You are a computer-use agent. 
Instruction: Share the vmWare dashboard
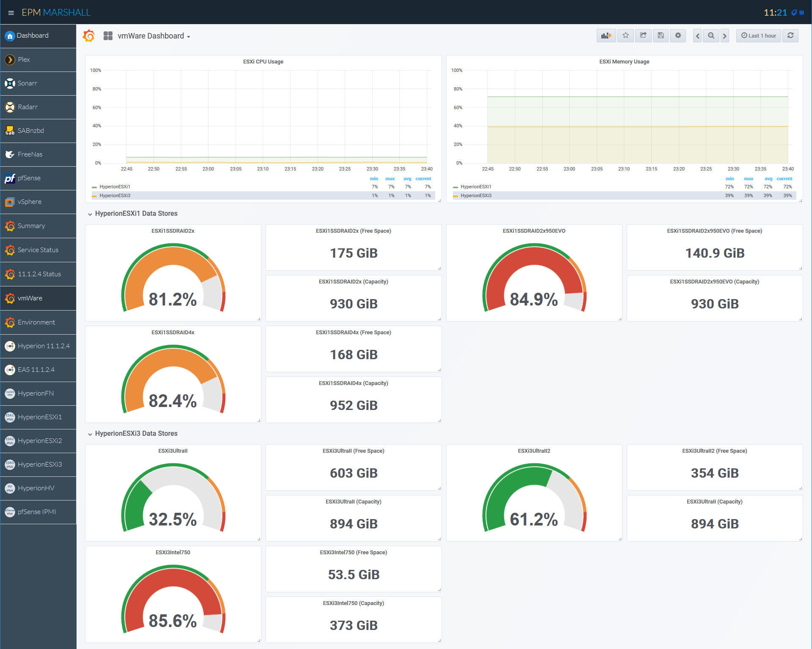643,36
